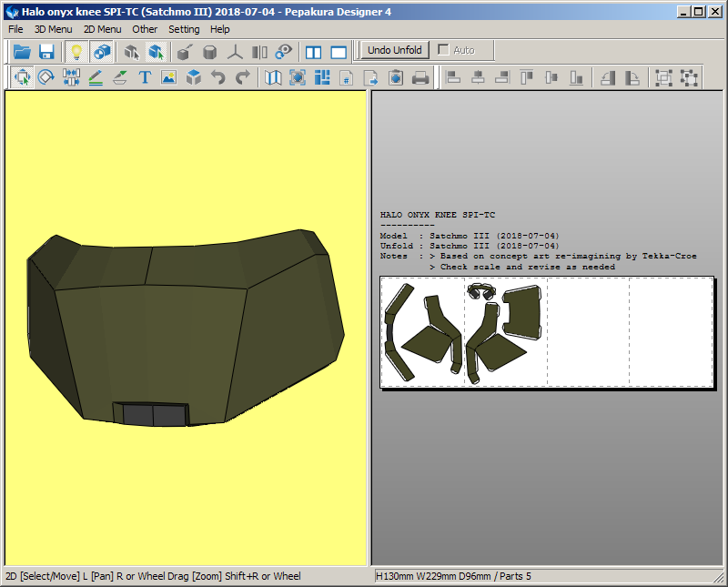Click the Group parts icon
The height and width of the screenshot is (587, 728).
[x=664, y=77]
